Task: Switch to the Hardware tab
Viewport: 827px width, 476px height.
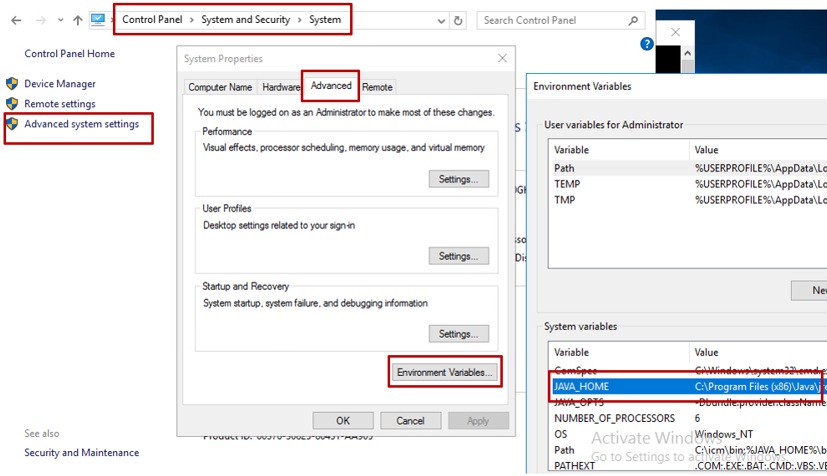Action: pos(281,87)
